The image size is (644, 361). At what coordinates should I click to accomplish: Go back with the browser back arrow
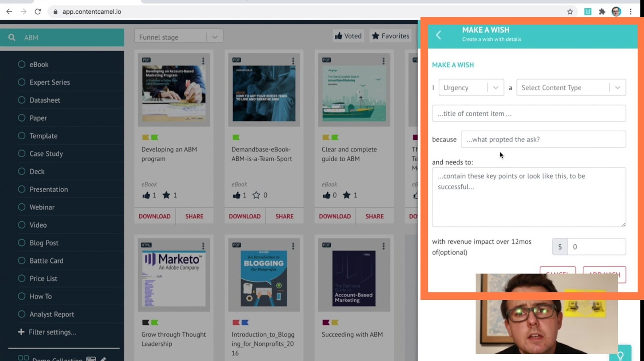pos(9,12)
